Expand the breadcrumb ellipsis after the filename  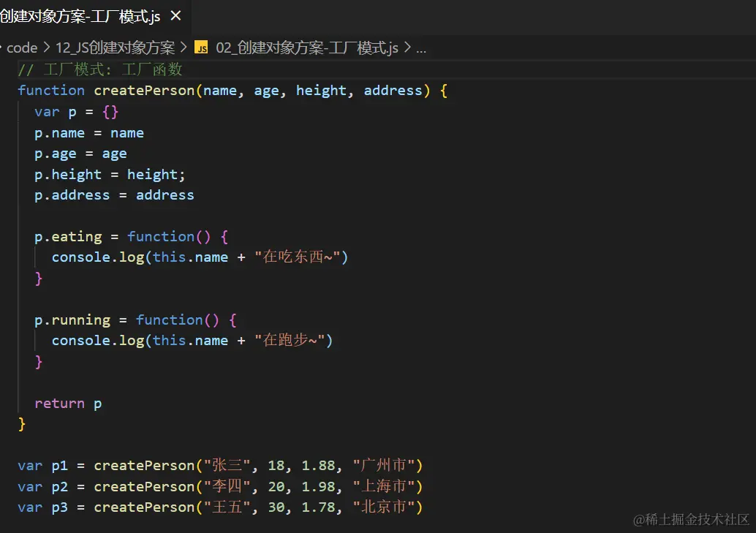point(420,48)
